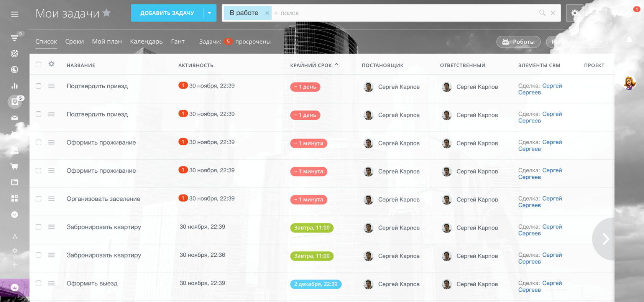Click the Название column header
This screenshot has height=302, width=644.
click(x=81, y=65)
